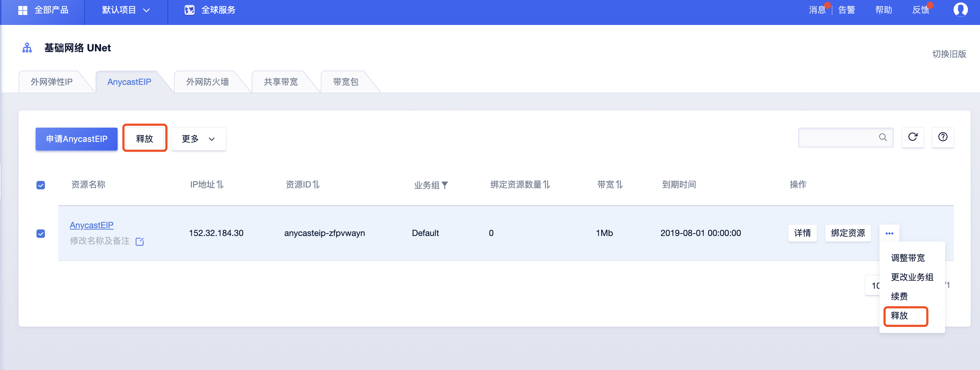Click the refresh list icon
This screenshot has height=370, width=980.
[x=913, y=137]
